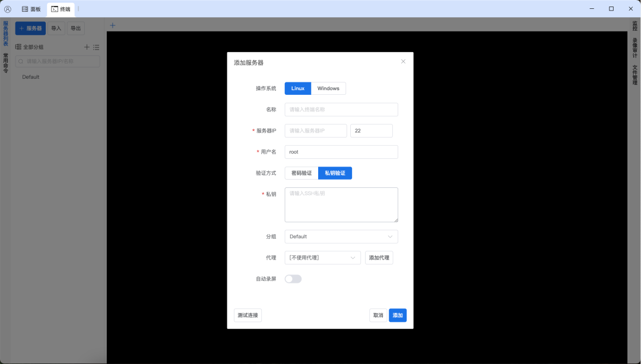The image size is (641, 364).
Task: Click the list view icon beside the group plus
Action: [x=97, y=47]
